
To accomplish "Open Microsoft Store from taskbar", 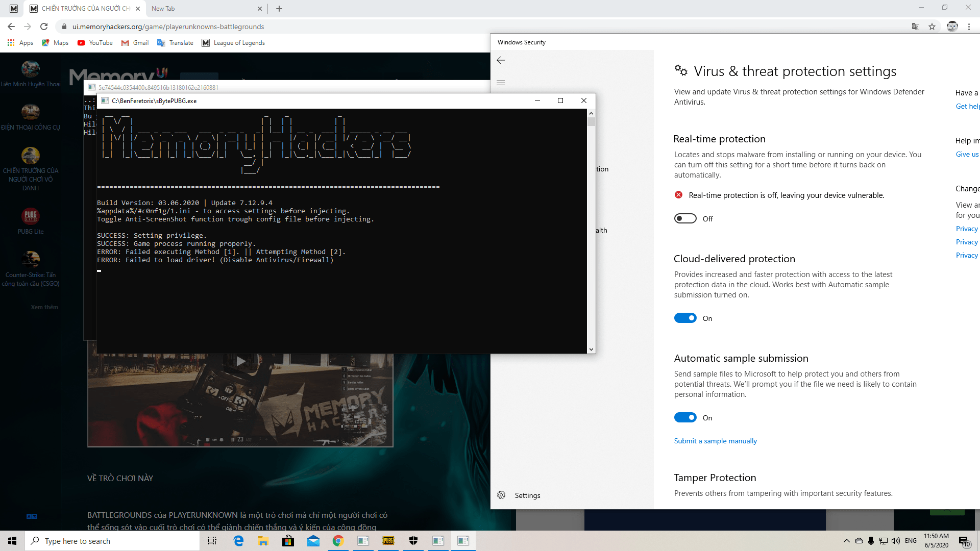I will 288,541.
